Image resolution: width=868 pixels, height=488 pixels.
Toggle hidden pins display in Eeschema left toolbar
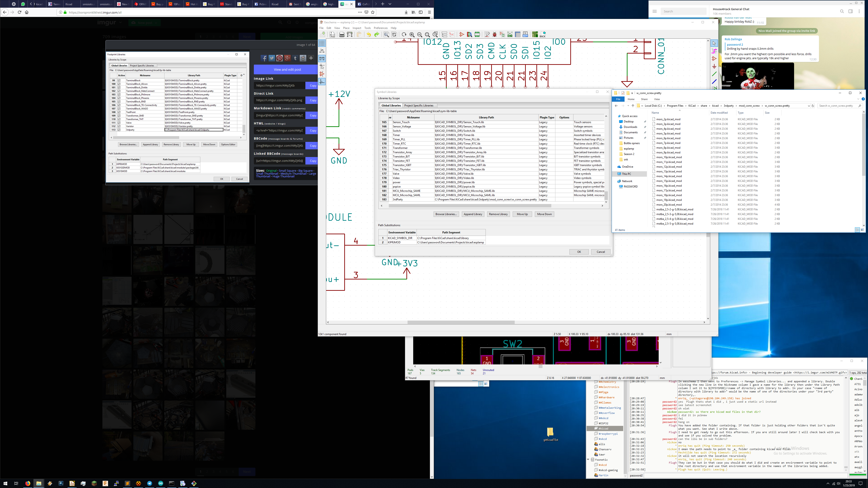click(x=322, y=74)
